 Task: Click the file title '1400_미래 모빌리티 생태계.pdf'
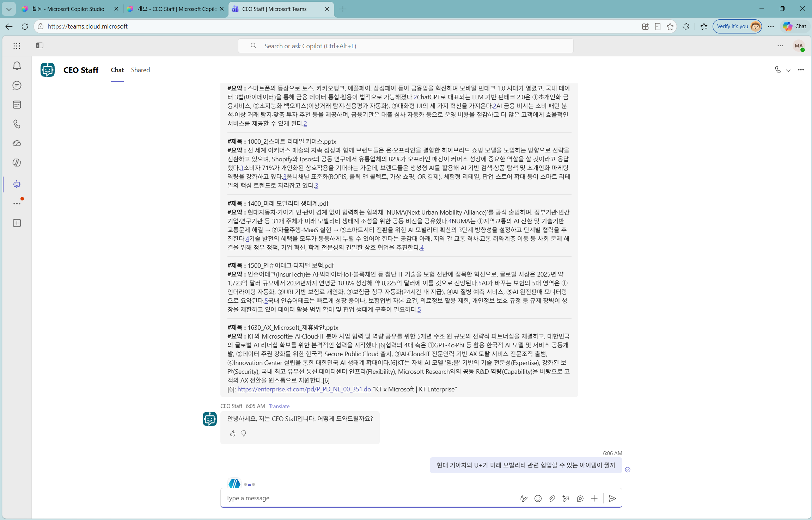[288, 204]
